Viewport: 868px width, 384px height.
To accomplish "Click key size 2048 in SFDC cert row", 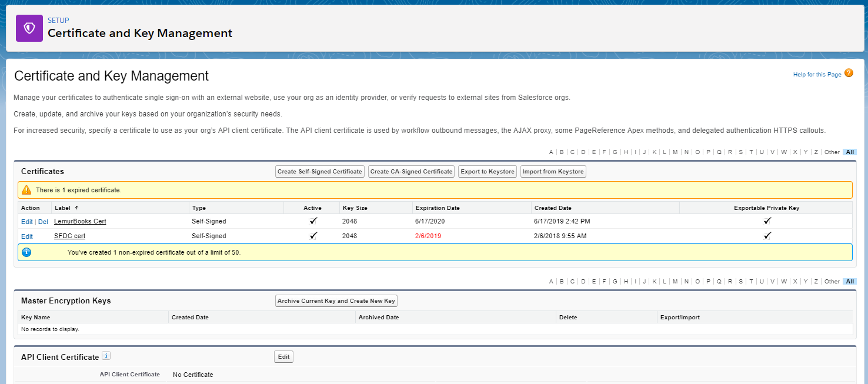I will [x=349, y=236].
